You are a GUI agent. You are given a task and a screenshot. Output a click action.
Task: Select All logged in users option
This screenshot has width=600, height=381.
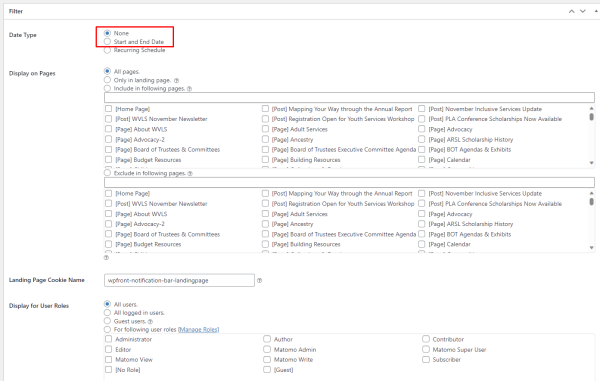click(108, 313)
